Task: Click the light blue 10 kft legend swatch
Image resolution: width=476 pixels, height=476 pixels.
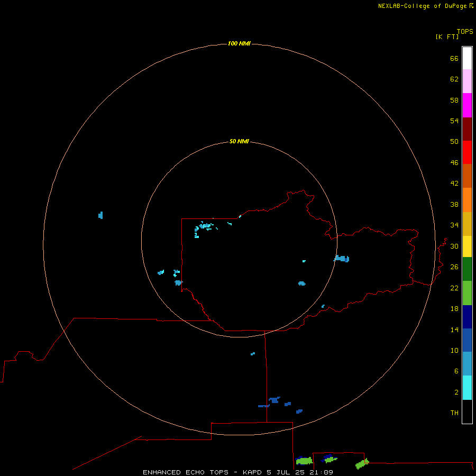Action: pos(467,364)
